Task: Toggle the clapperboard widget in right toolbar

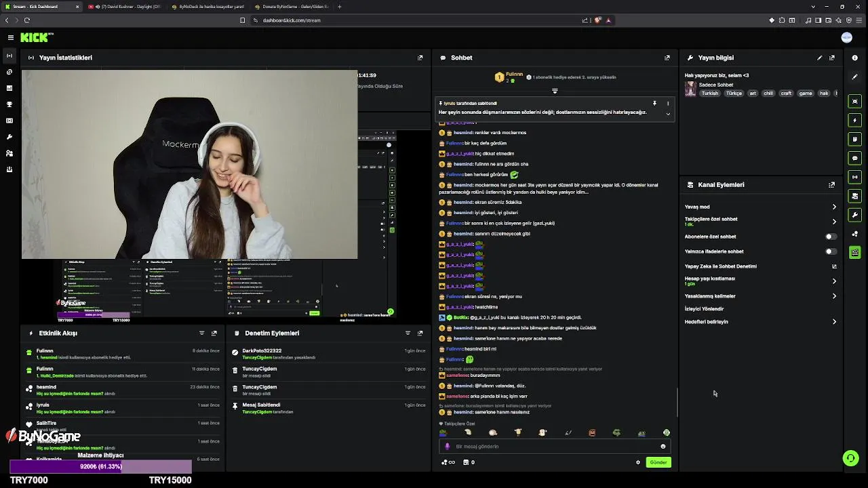Action: (855, 253)
